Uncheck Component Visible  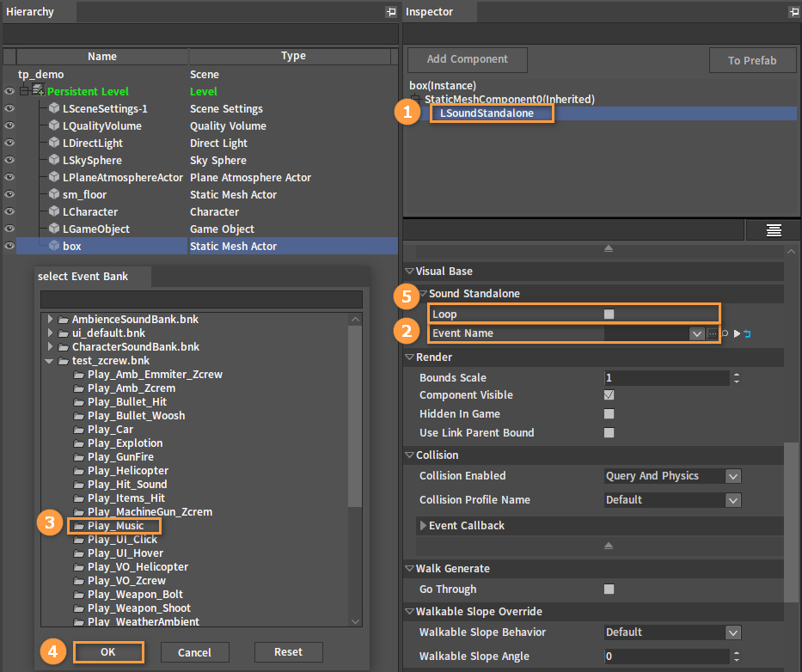609,394
